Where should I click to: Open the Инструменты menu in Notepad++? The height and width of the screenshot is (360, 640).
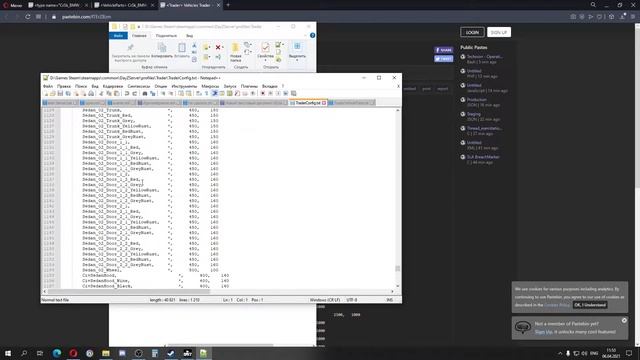184,86
